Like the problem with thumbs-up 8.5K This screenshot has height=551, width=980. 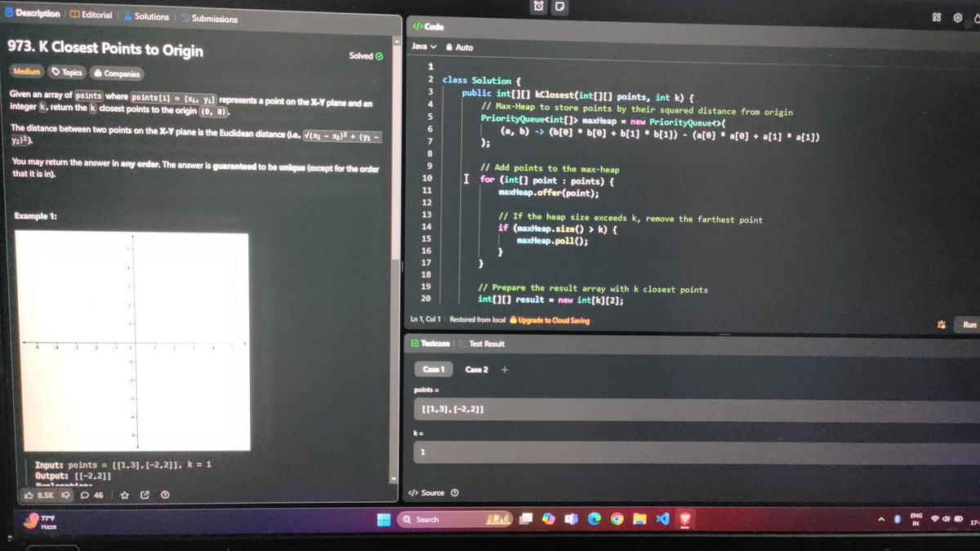point(39,495)
